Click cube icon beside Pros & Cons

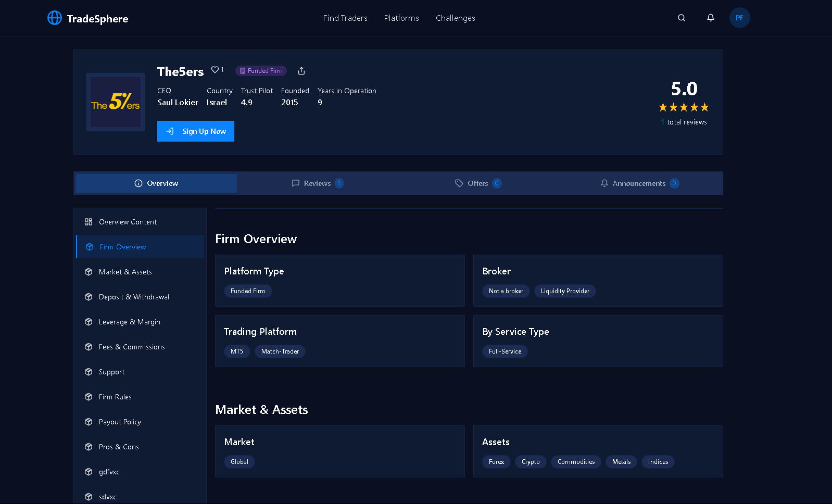click(x=89, y=447)
